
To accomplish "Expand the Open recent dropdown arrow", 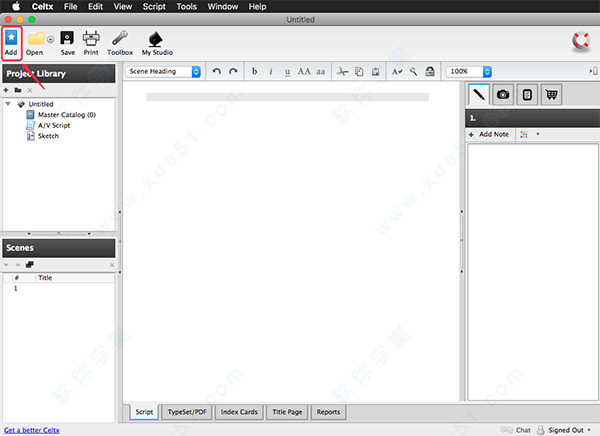I will tap(51, 39).
